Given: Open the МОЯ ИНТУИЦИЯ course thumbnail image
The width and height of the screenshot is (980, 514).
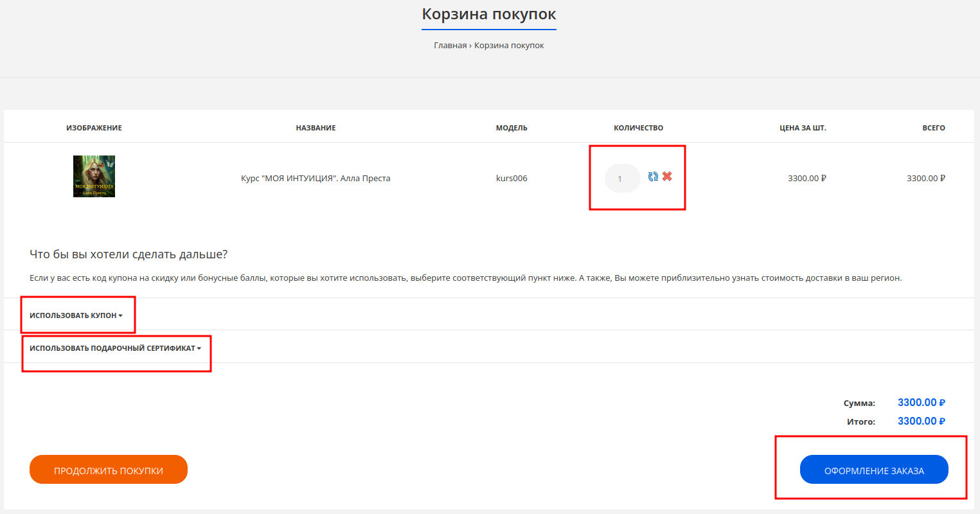Looking at the screenshot, I should (94, 176).
